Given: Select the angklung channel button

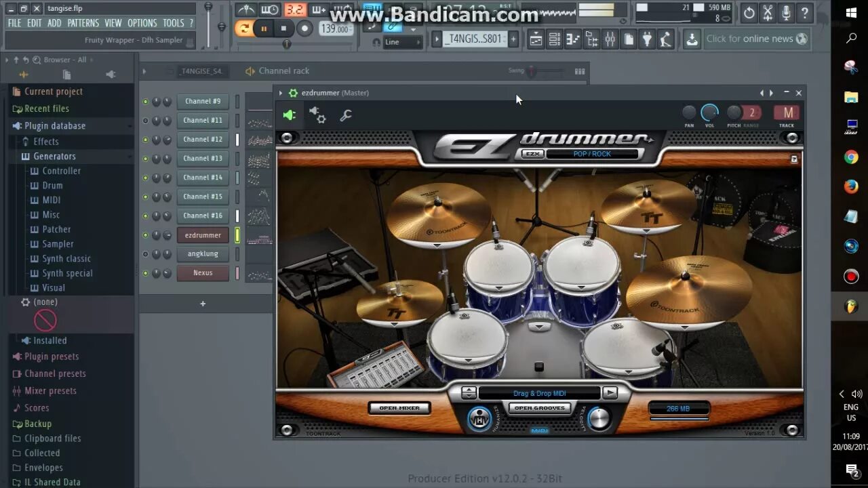Looking at the screenshot, I should 203,254.
